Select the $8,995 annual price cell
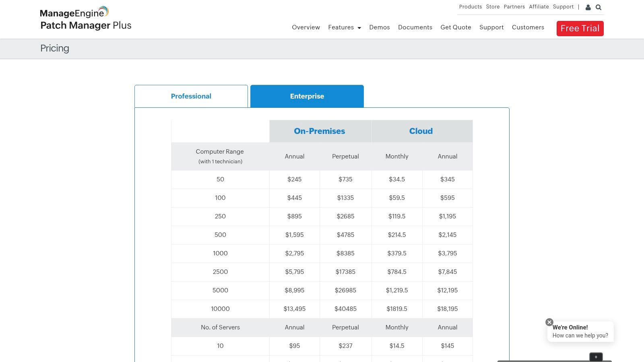This screenshot has height=362, width=644. click(295, 290)
